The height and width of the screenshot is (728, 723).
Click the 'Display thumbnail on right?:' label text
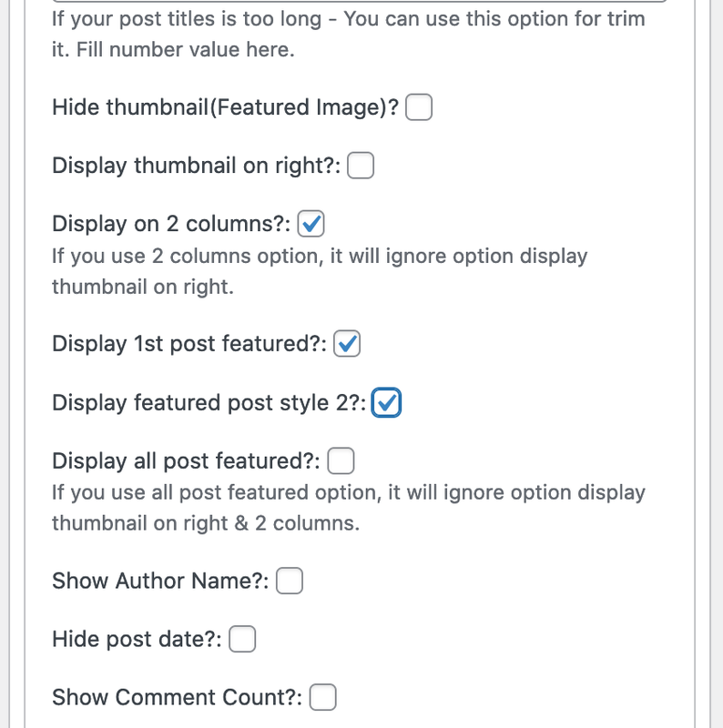click(197, 166)
